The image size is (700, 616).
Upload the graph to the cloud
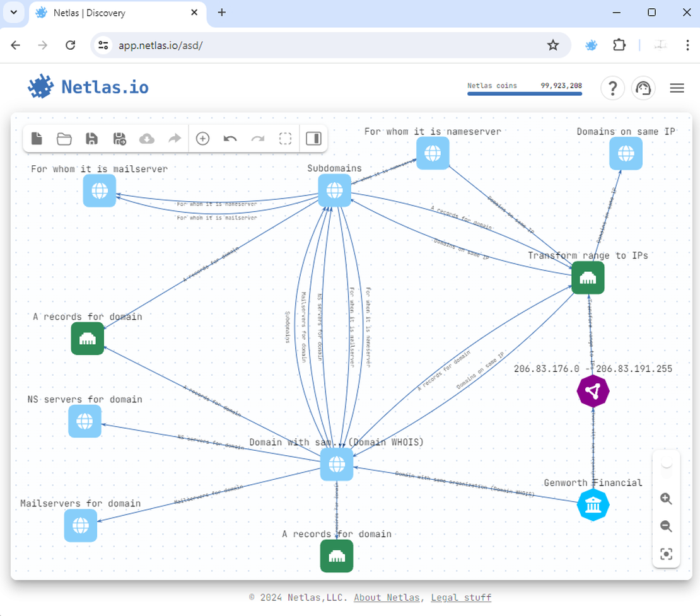[x=147, y=139]
